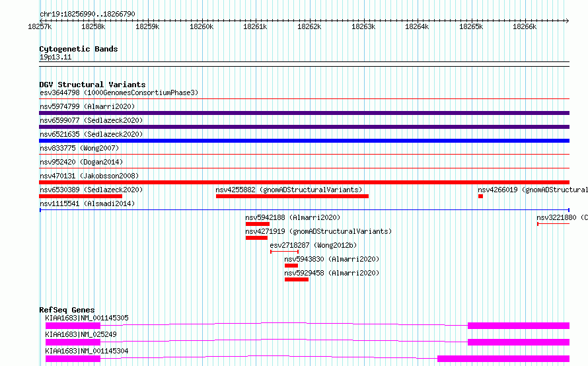588x366 pixels.
Task: Click the nsv6530389 Sedlazeck2020 red bar
Action: pyautogui.click(x=81, y=196)
